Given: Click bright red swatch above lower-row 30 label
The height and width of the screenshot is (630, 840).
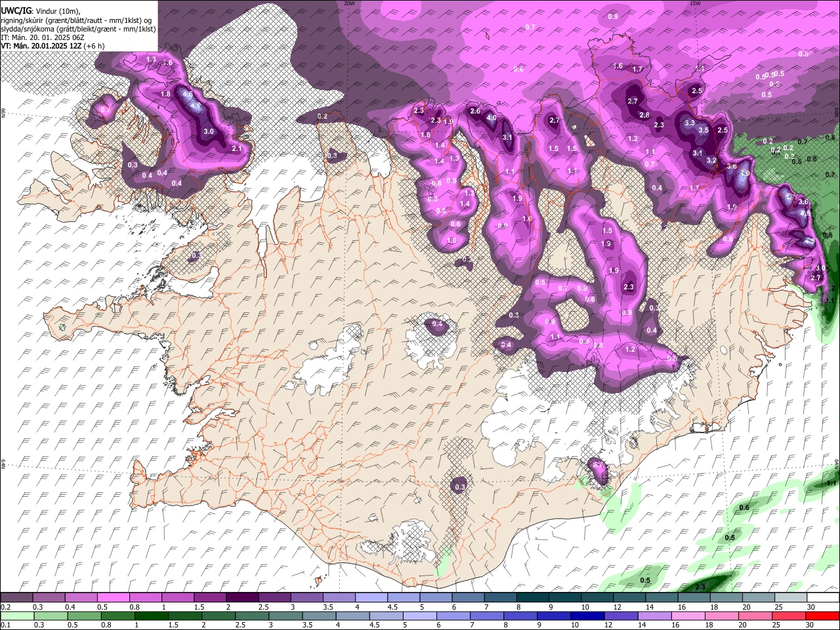Looking at the screenshot, I should [x=822, y=616].
